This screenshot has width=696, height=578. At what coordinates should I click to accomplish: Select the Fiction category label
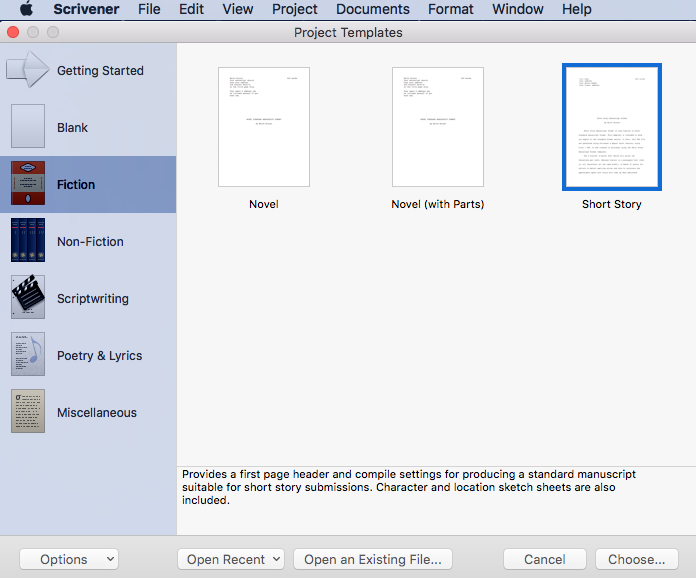coord(76,185)
